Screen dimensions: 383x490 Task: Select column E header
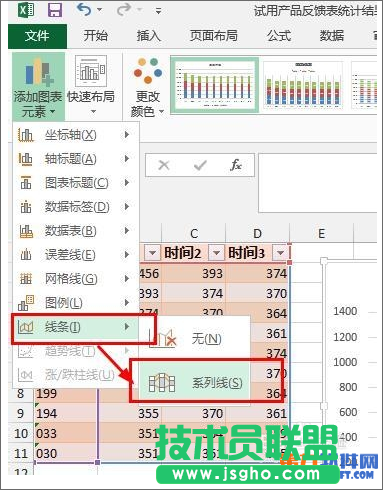click(x=321, y=234)
